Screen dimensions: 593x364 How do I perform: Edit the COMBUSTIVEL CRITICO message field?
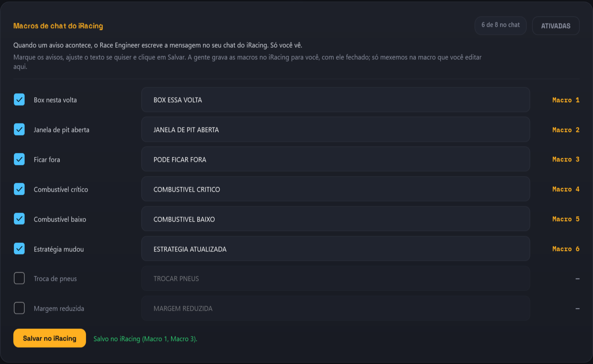pyautogui.click(x=335, y=189)
